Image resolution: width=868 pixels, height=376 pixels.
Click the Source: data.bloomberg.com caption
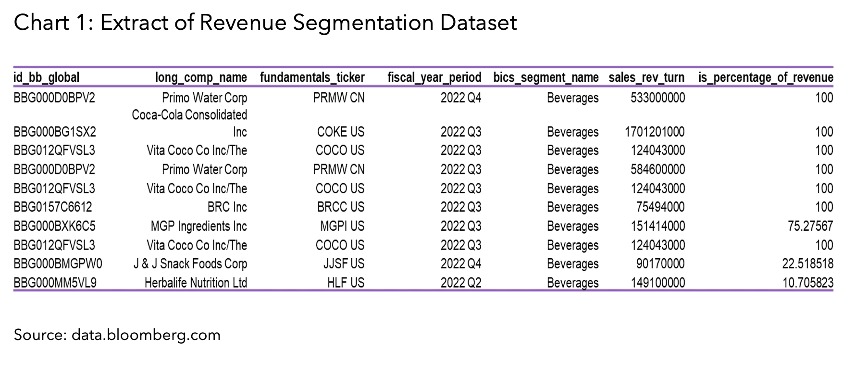click(x=117, y=335)
